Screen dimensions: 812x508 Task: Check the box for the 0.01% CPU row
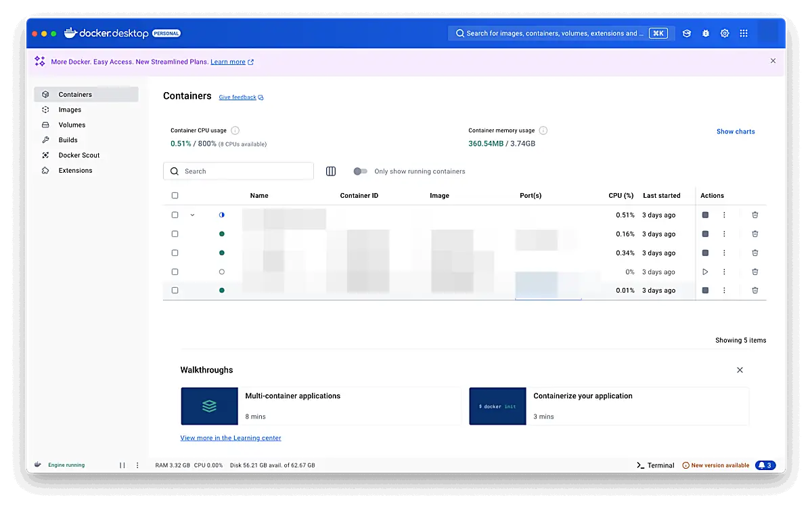(x=175, y=290)
